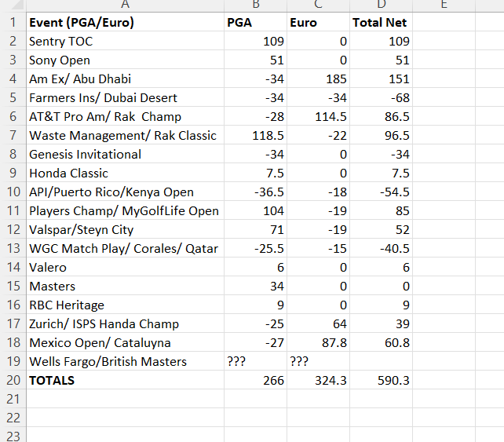Screen dimensions: 504x442
Task: Select the 'Am Ex/ Abu Dhabi' cell
Action: tap(125, 79)
